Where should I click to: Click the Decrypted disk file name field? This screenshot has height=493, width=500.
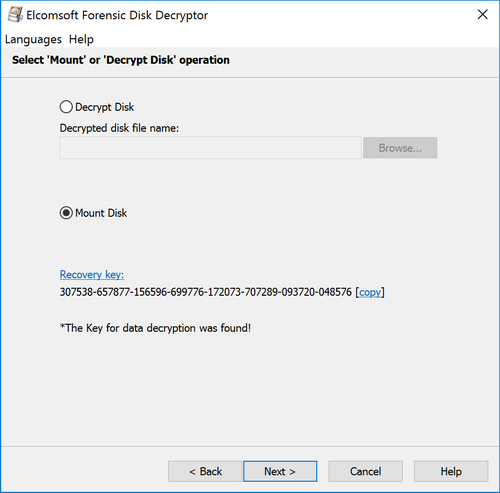(210, 148)
